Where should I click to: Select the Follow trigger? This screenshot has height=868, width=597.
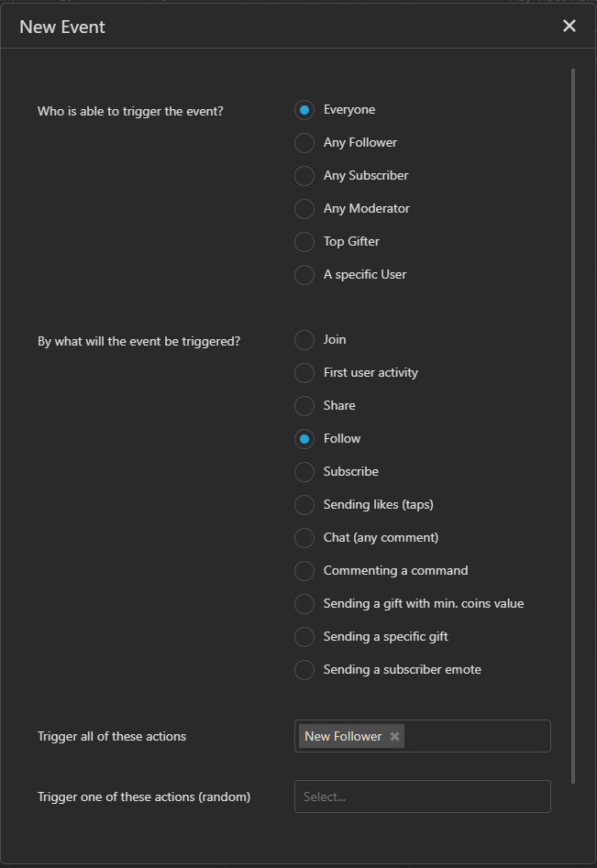click(x=304, y=438)
